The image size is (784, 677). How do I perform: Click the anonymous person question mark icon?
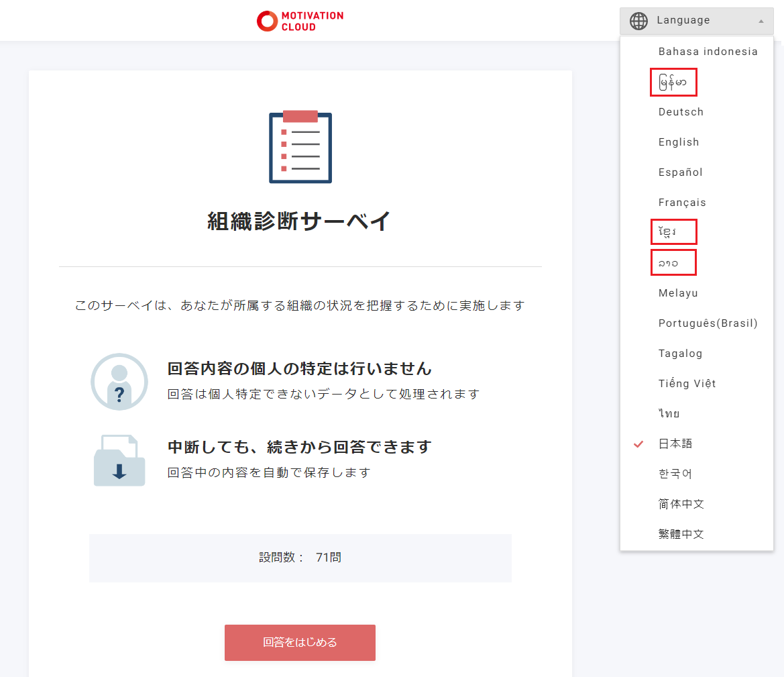[119, 382]
